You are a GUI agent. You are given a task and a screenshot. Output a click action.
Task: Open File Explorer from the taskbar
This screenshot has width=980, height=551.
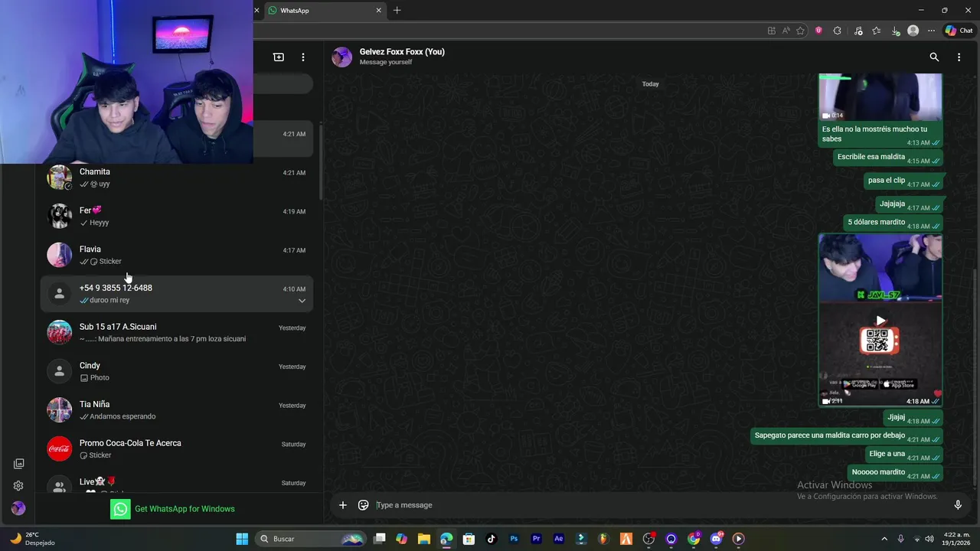424,539
